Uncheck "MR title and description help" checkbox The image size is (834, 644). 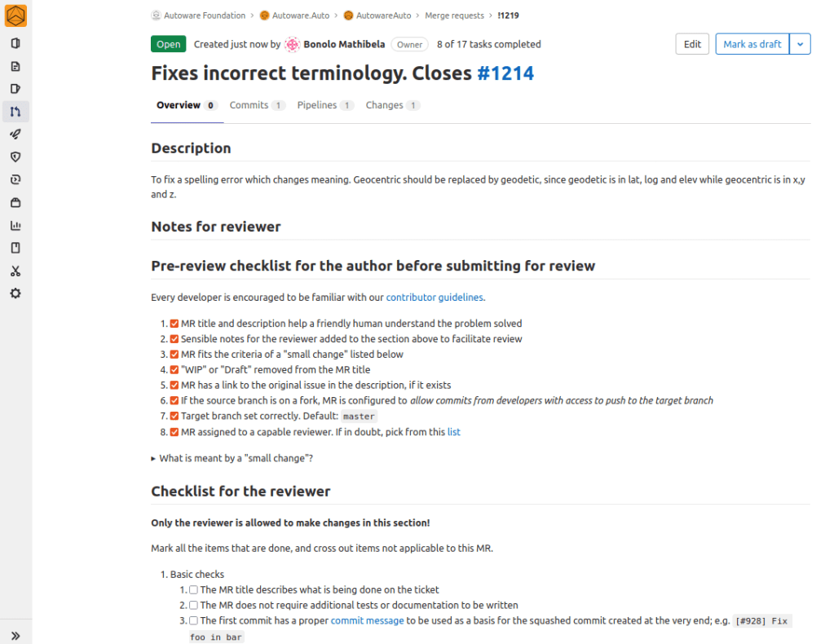(174, 324)
